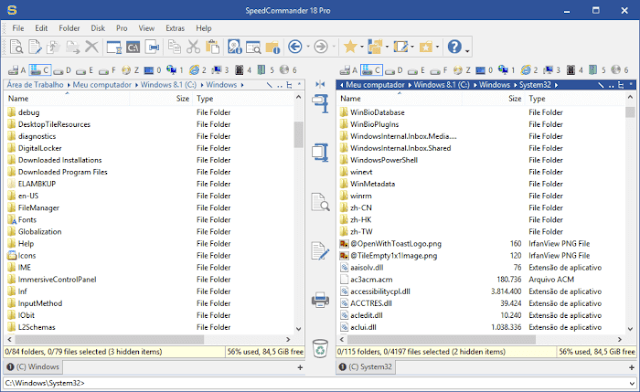Click location 2 browser icon in right drive bar

coord(529,70)
